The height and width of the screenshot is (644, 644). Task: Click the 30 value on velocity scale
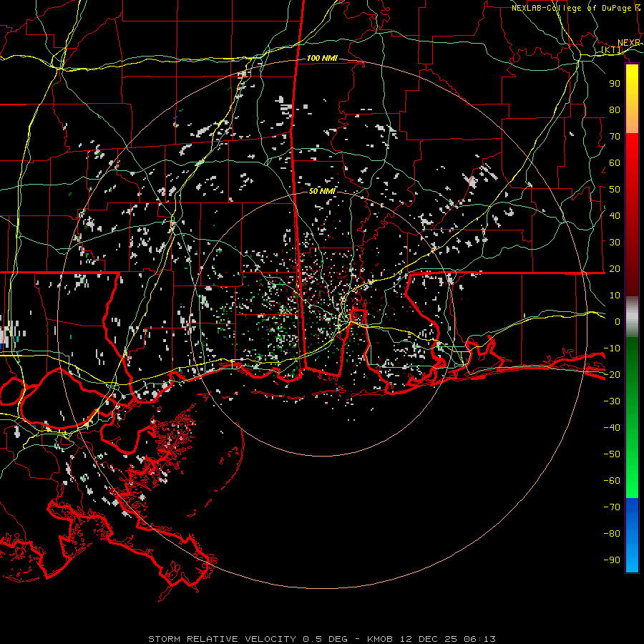(x=615, y=243)
